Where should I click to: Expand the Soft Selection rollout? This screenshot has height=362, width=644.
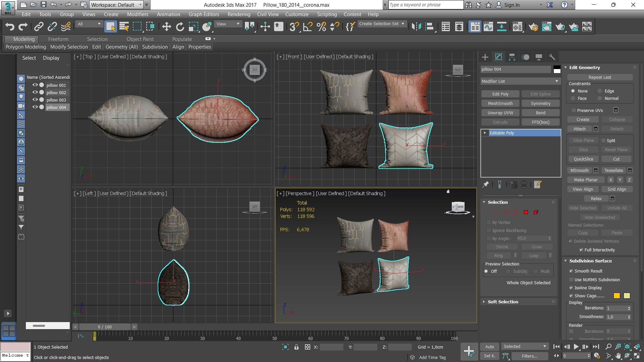click(x=503, y=302)
